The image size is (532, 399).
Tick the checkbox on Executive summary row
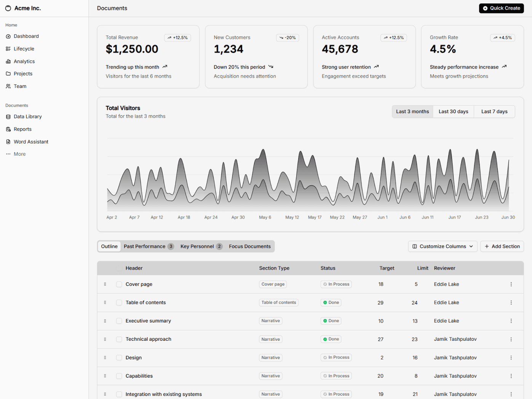(x=119, y=321)
